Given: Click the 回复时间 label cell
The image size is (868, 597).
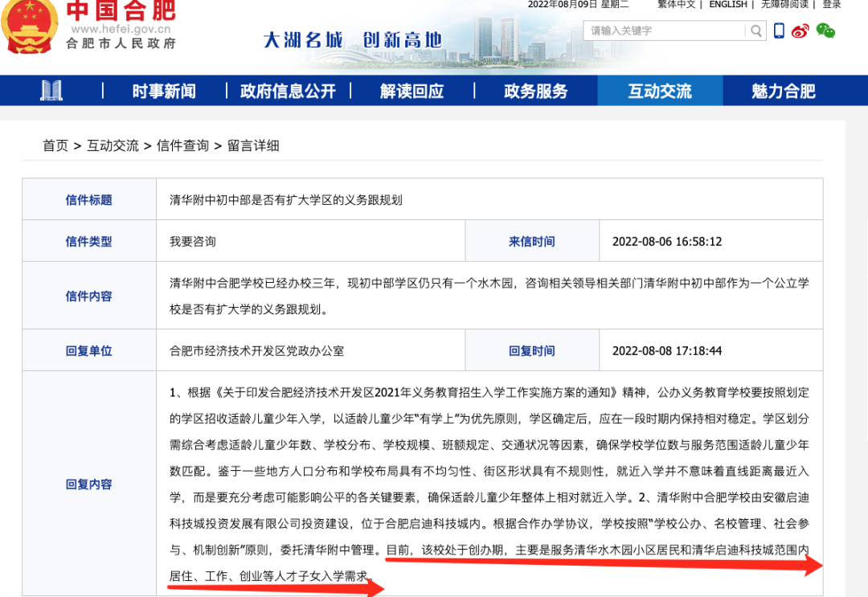Looking at the screenshot, I should (532, 350).
